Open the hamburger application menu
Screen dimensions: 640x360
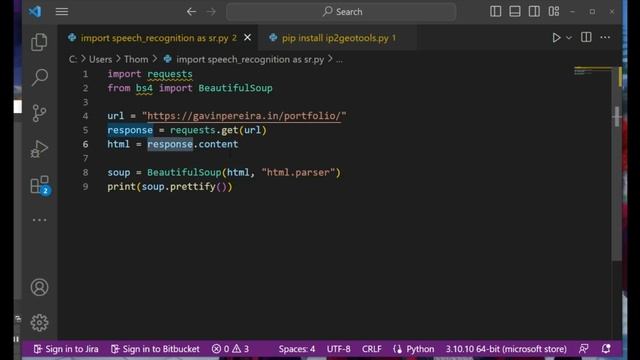(x=62, y=12)
